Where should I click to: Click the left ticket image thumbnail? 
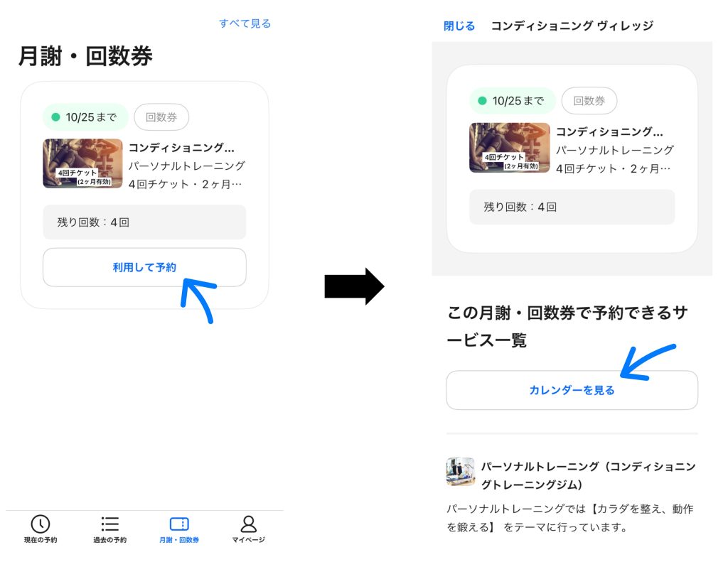pyautogui.click(x=82, y=163)
